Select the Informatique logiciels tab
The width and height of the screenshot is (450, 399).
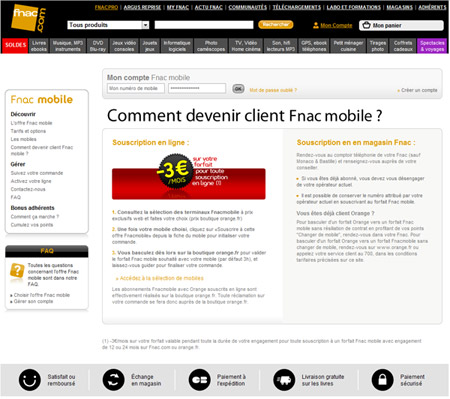coord(177,46)
